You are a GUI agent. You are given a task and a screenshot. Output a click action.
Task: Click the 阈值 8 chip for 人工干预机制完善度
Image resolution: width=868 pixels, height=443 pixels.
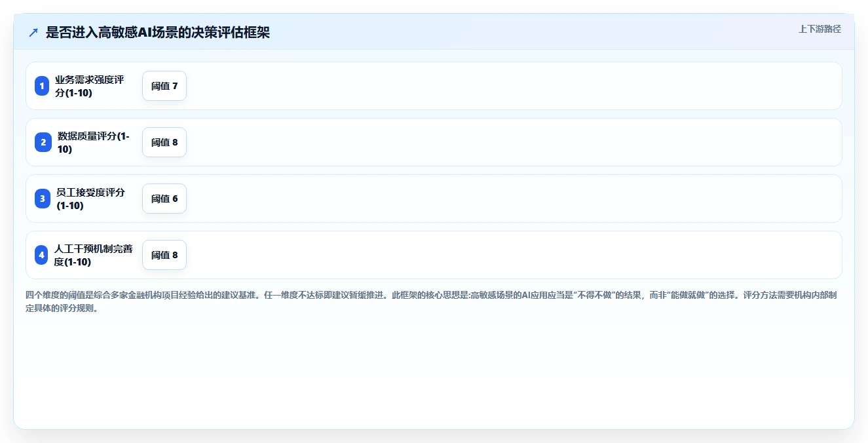pos(164,255)
